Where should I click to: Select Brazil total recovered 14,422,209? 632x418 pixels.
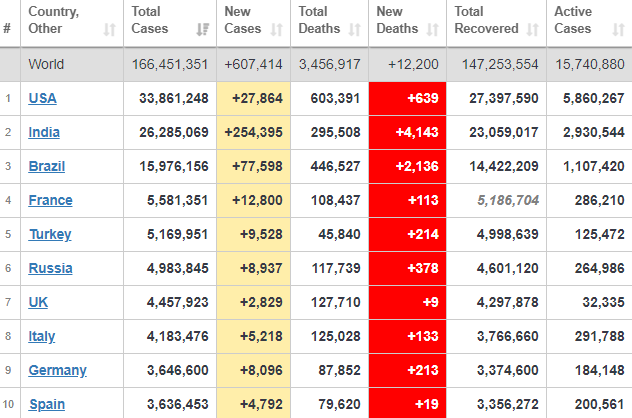point(504,166)
